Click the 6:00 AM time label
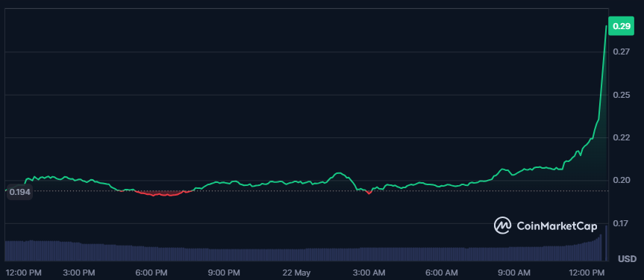Screen dimensions: 644x280 [x=442, y=273]
